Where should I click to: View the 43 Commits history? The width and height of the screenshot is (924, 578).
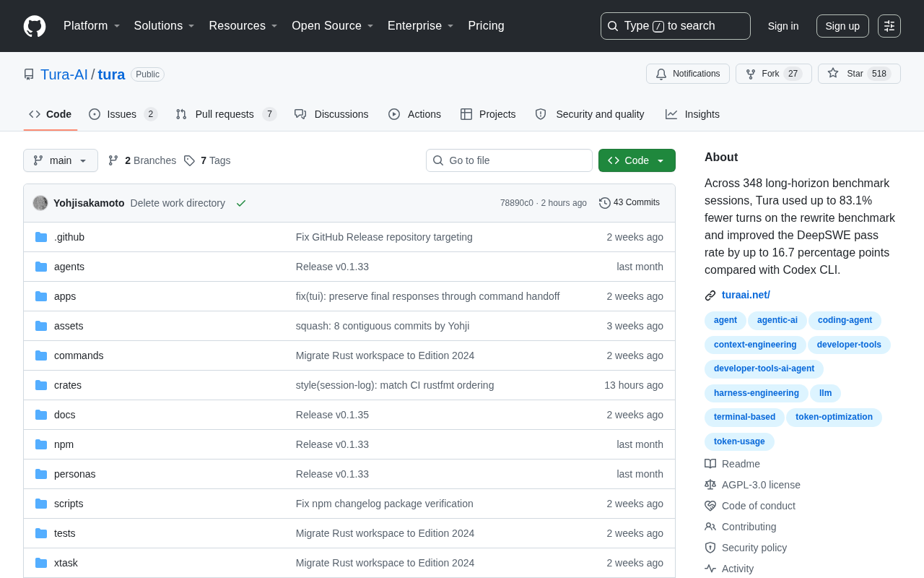629,203
